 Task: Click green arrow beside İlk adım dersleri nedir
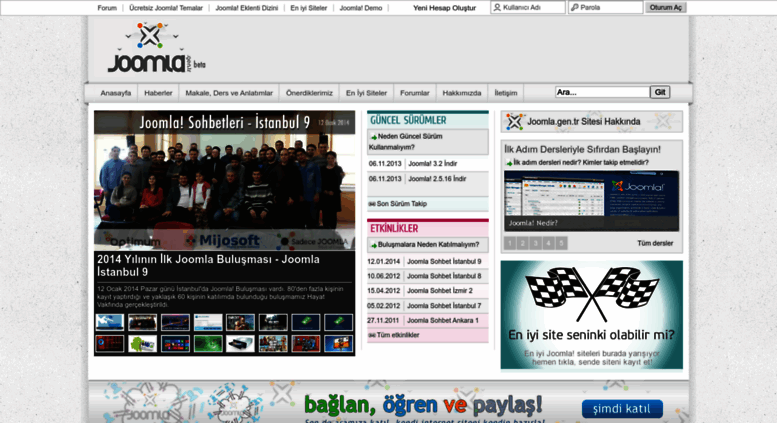(509, 162)
